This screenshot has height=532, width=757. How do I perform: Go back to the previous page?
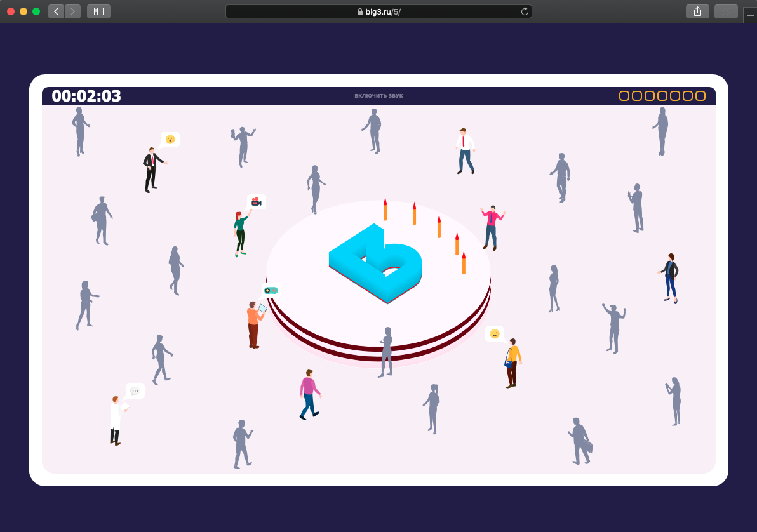click(x=56, y=11)
